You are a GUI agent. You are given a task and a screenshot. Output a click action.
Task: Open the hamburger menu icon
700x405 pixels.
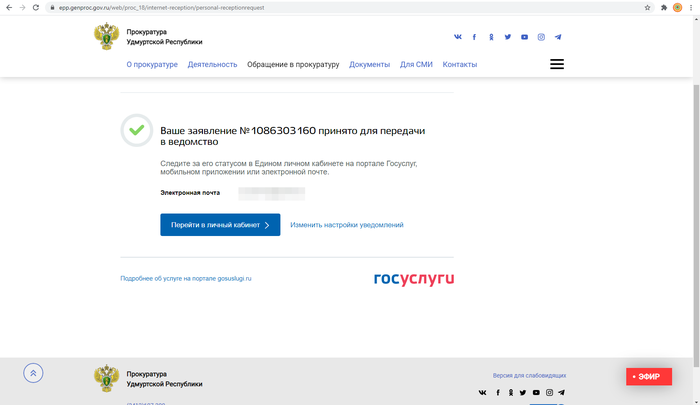(x=557, y=64)
